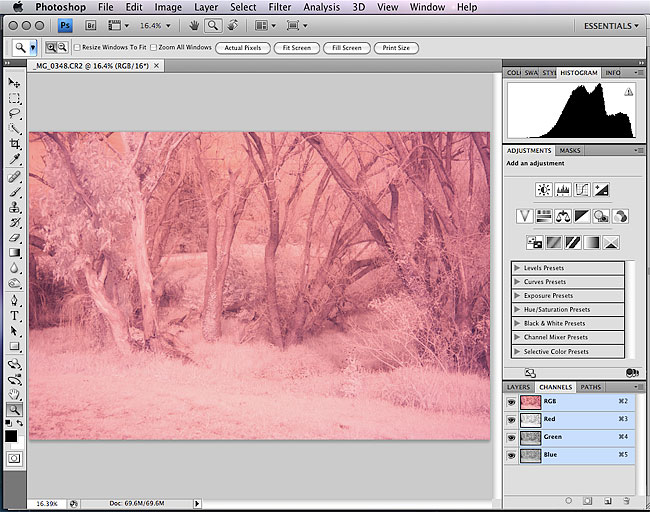
Task: Expand the Levels Presets list
Action: tap(516, 268)
